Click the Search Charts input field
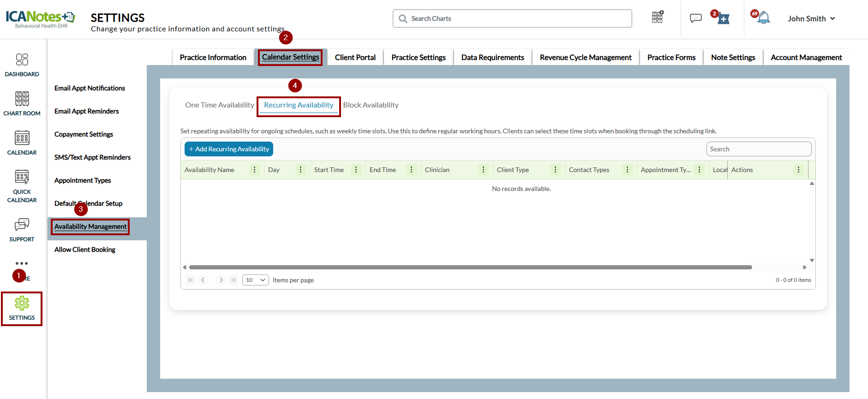This screenshot has width=868, height=399. pyautogui.click(x=512, y=18)
